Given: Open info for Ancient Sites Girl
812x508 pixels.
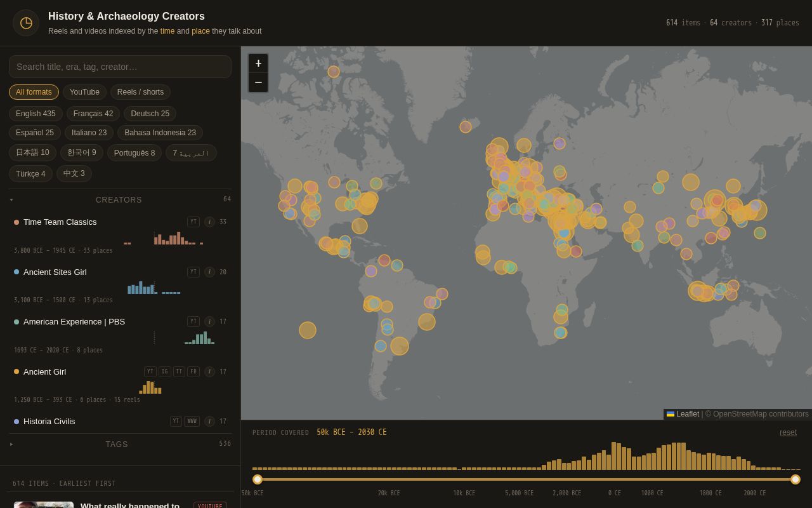Looking at the screenshot, I should [209, 272].
